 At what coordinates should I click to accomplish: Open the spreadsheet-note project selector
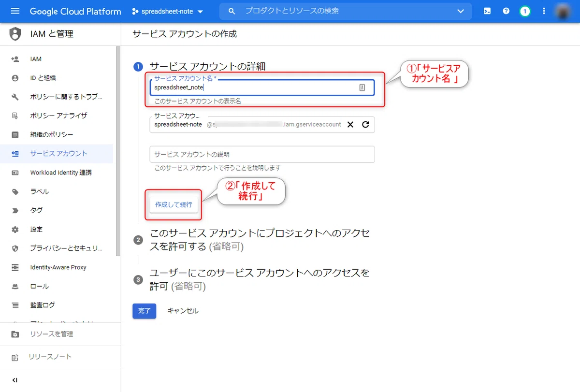pyautogui.click(x=168, y=11)
